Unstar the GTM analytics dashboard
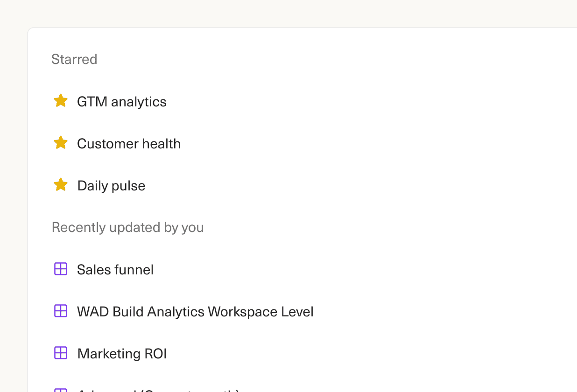The height and width of the screenshot is (392, 577). point(61,101)
